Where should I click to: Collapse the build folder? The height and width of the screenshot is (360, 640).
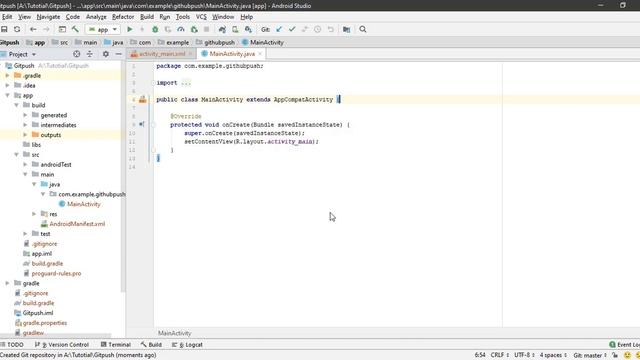(x=16, y=105)
